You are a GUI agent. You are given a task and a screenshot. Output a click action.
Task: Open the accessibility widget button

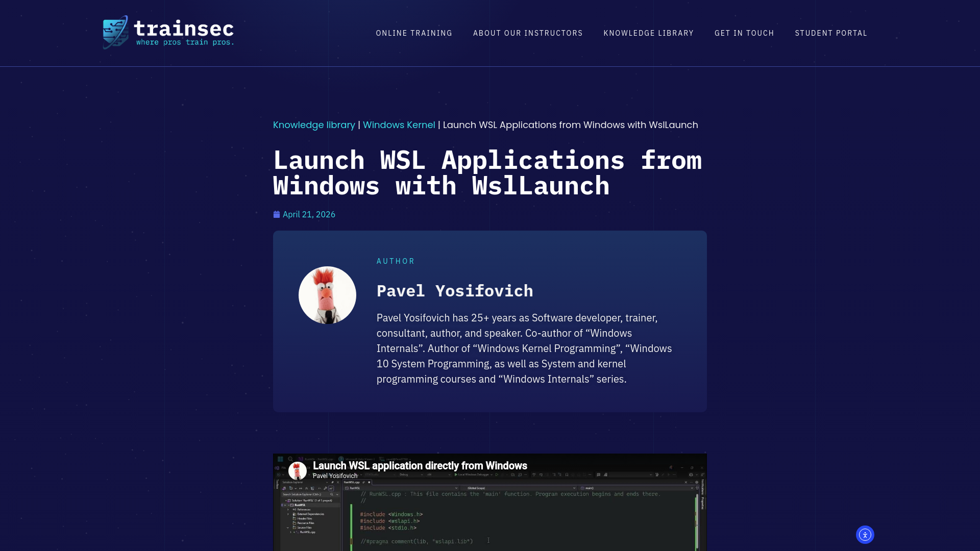tap(865, 535)
